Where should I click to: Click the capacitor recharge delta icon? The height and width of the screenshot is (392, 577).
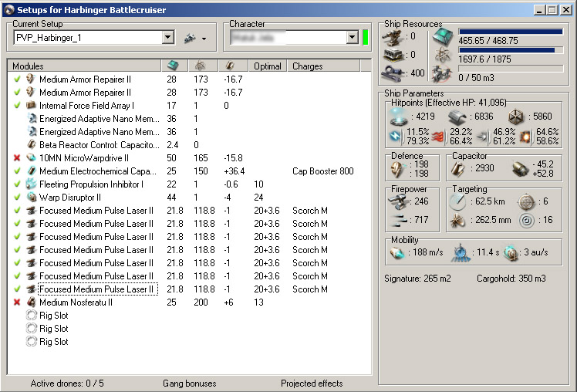(521, 169)
